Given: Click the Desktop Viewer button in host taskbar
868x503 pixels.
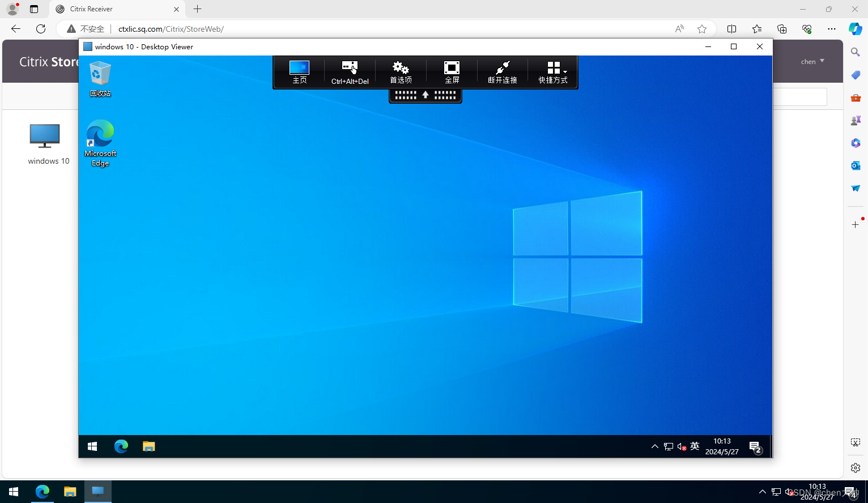Looking at the screenshot, I should pos(98,492).
